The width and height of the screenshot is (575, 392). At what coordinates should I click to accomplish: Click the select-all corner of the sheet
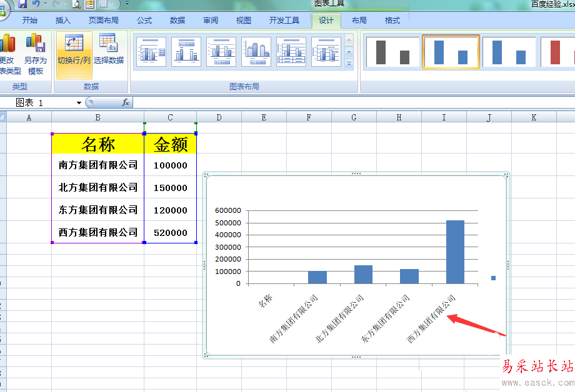(3, 117)
